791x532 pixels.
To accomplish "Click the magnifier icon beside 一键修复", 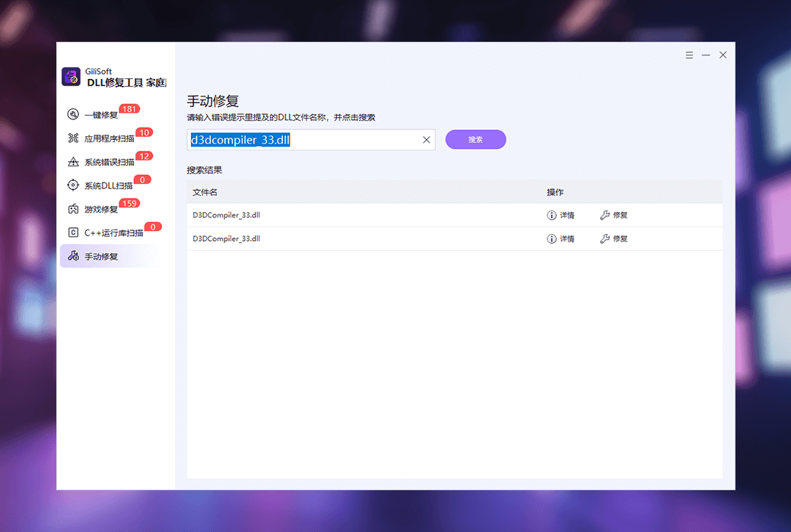I will pyautogui.click(x=73, y=115).
